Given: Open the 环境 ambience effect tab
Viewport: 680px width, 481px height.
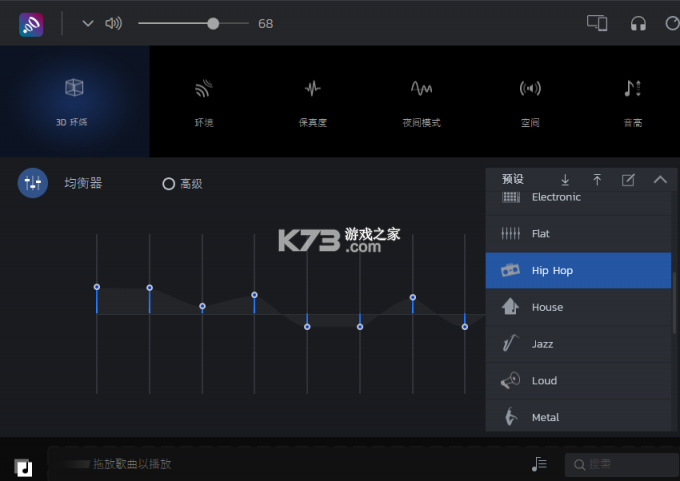Looking at the screenshot, I should tap(204, 102).
